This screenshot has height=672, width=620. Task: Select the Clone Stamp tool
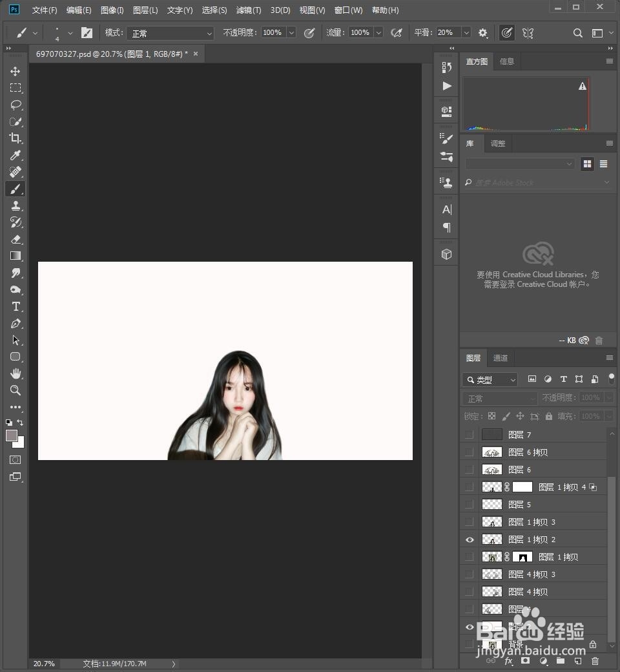coord(15,205)
